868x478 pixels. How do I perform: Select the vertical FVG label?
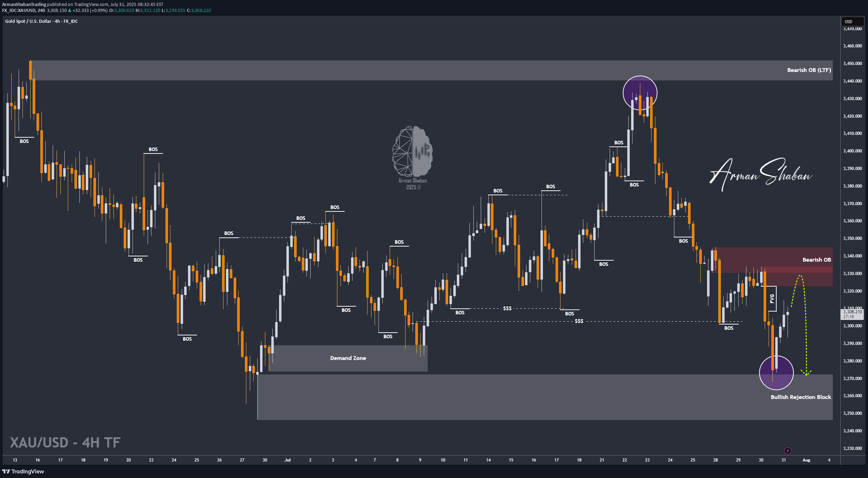tap(772, 299)
